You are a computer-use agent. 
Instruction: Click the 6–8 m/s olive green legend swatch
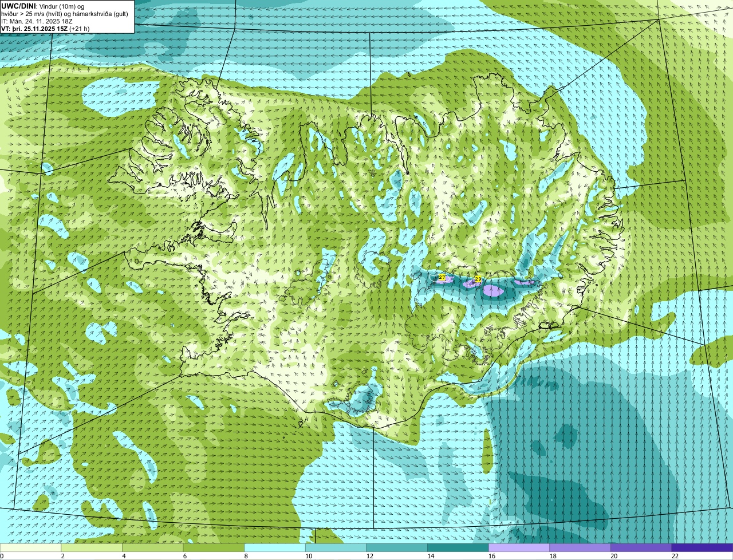tap(214, 548)
